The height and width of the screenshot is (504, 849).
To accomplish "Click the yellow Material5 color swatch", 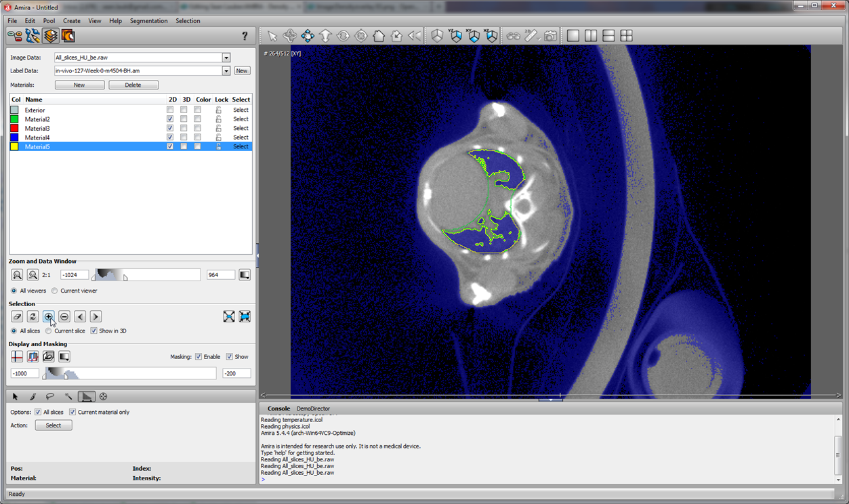I will click(14, 146).
